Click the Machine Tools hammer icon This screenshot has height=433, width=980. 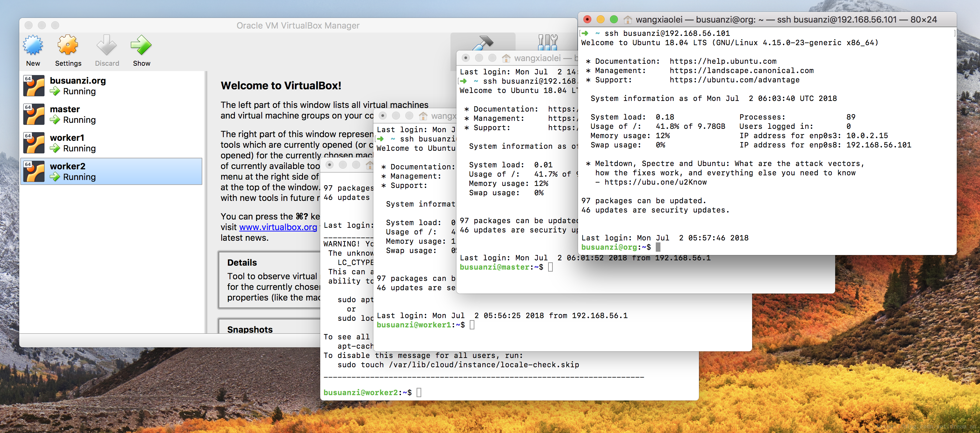tap(483, 43)
